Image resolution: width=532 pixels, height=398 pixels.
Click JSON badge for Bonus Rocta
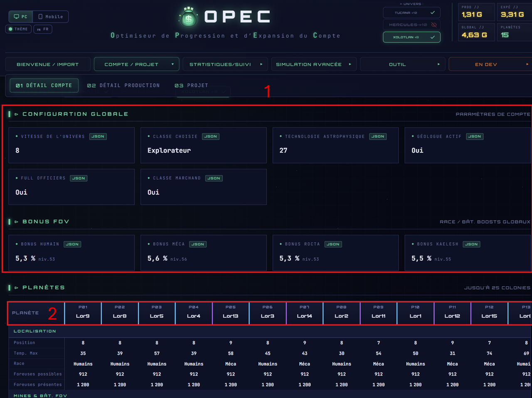333,244
